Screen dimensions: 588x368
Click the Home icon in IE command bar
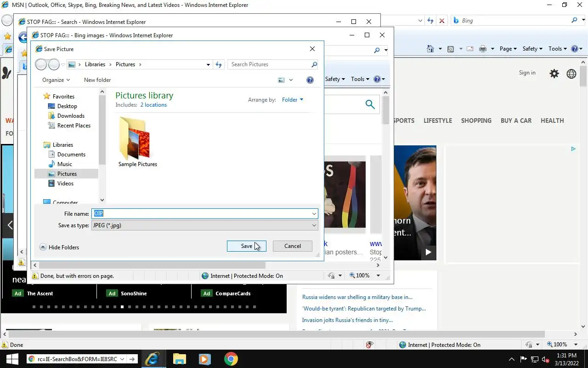point(430,49)
